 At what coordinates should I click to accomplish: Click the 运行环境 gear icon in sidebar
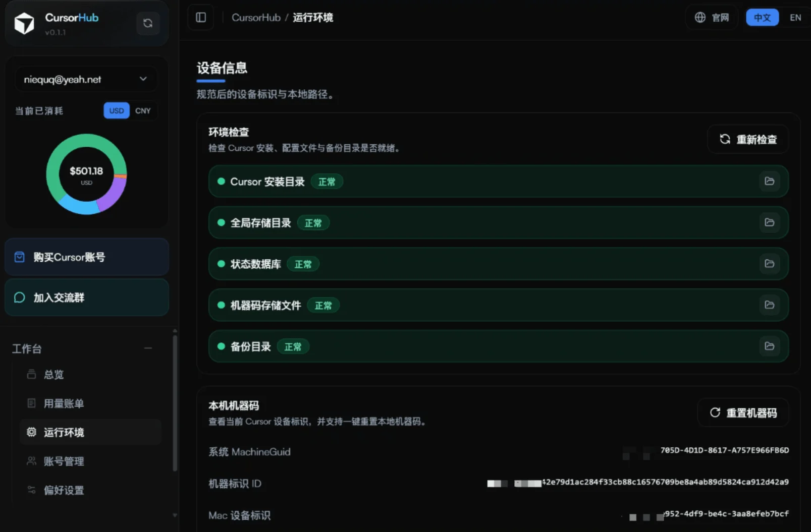pos(30,432)
